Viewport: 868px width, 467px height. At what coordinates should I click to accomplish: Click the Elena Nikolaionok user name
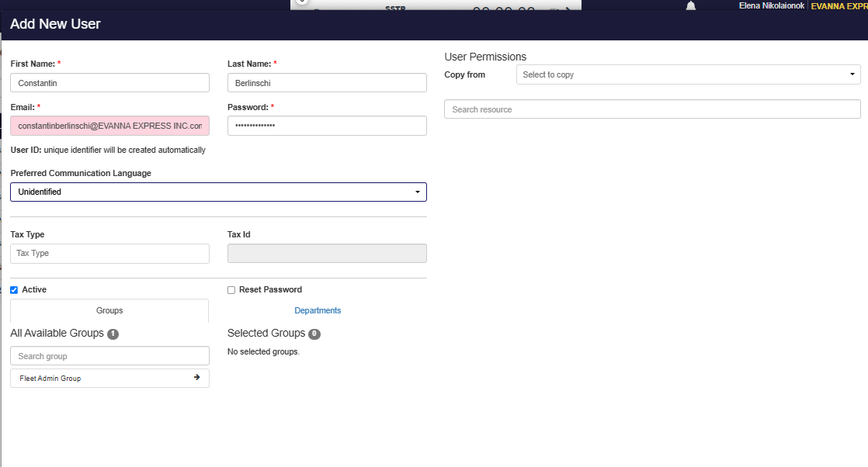(772, 5)
